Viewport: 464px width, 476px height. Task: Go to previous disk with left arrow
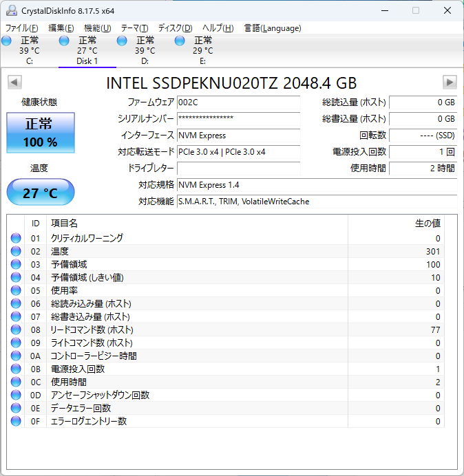pyautogui.click(x=14, y=82)
